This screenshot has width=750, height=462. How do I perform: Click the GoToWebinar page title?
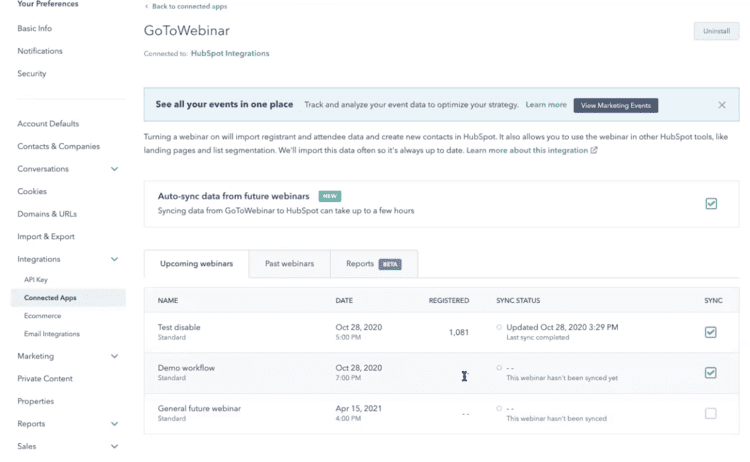[x=187, y=31]
